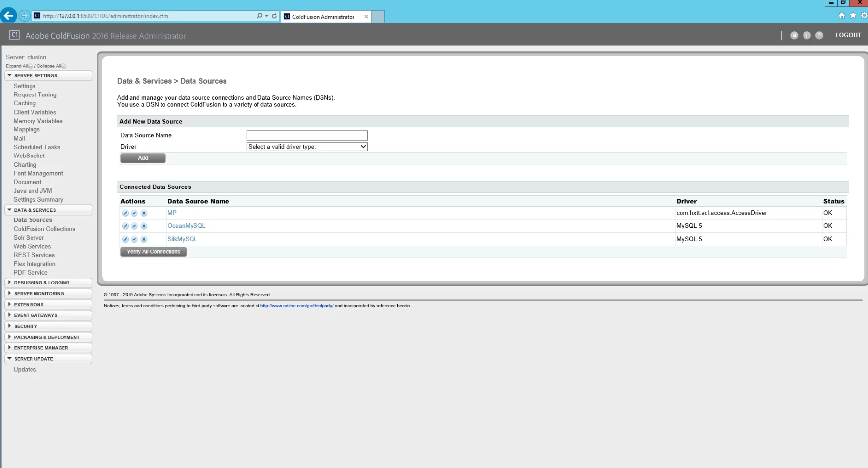Open Settings Summary page

point(38,200)
